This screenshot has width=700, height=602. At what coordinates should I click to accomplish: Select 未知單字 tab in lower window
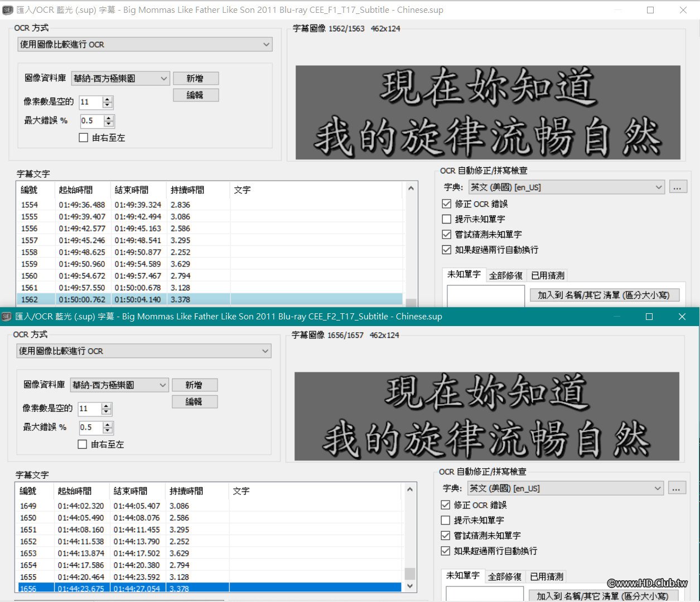pos(463,576)
